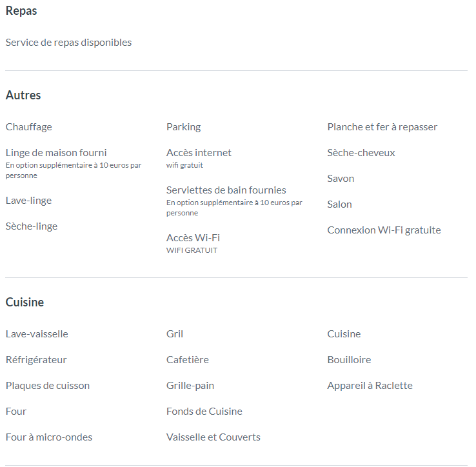Viewport: 476px width, 467px height.
Task: Click the Bouilloire amenity
Action: coord(349,360)
